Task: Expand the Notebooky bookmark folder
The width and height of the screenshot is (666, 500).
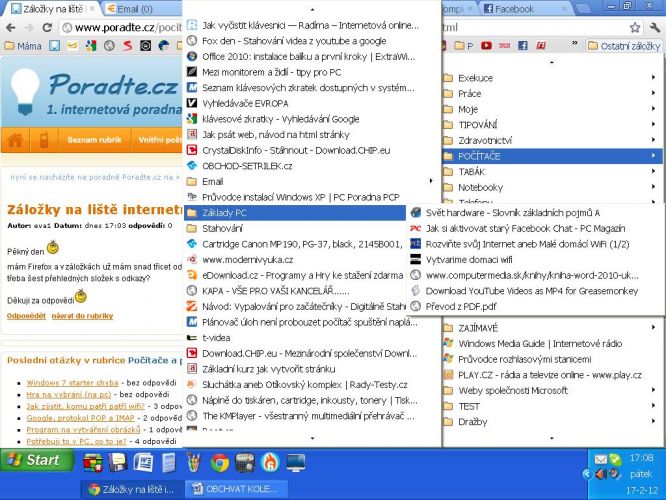Action: [x=552, y=187]
